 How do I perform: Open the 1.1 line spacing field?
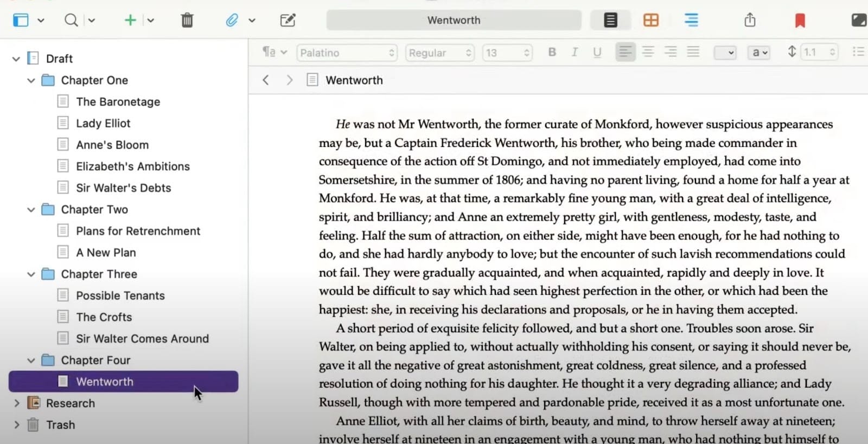click(820, 53)
